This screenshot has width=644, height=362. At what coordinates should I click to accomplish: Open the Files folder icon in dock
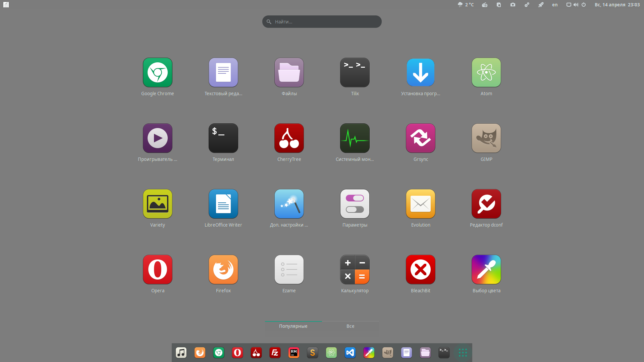pos(425,353)
